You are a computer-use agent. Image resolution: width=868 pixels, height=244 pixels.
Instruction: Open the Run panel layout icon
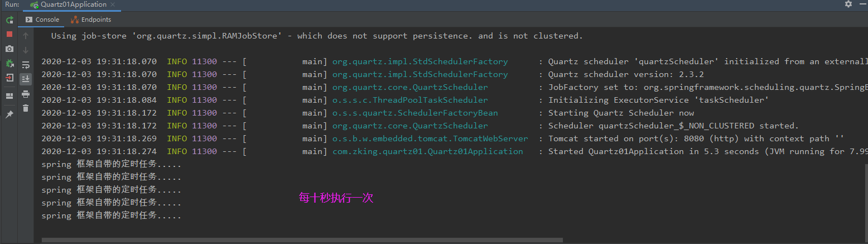point(9,95)
